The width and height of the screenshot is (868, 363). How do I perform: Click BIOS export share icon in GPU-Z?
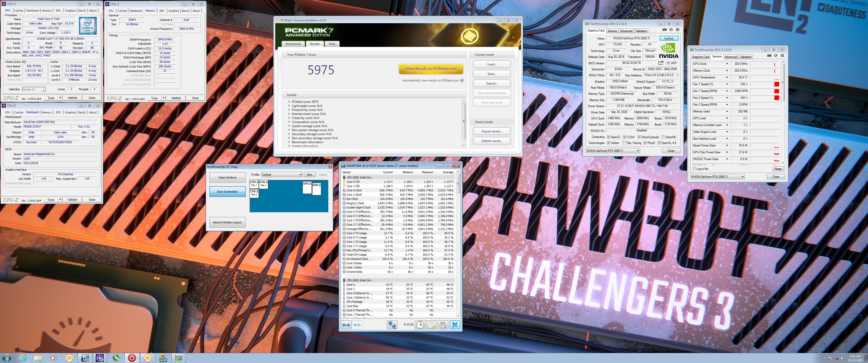pos(661,63)
